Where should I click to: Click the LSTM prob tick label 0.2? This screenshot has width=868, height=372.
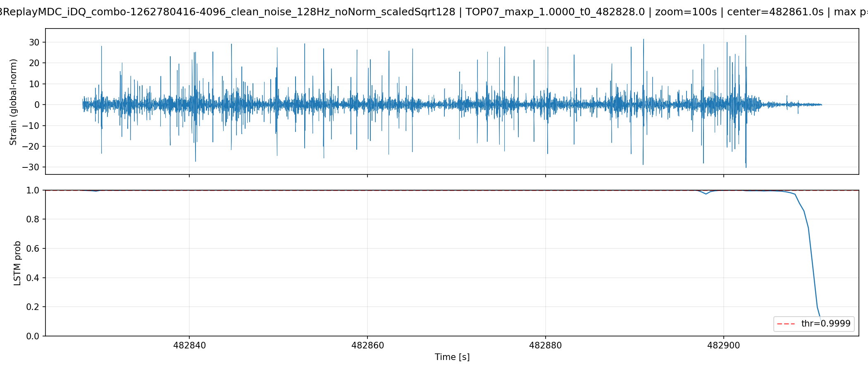(x=33, y=307)
